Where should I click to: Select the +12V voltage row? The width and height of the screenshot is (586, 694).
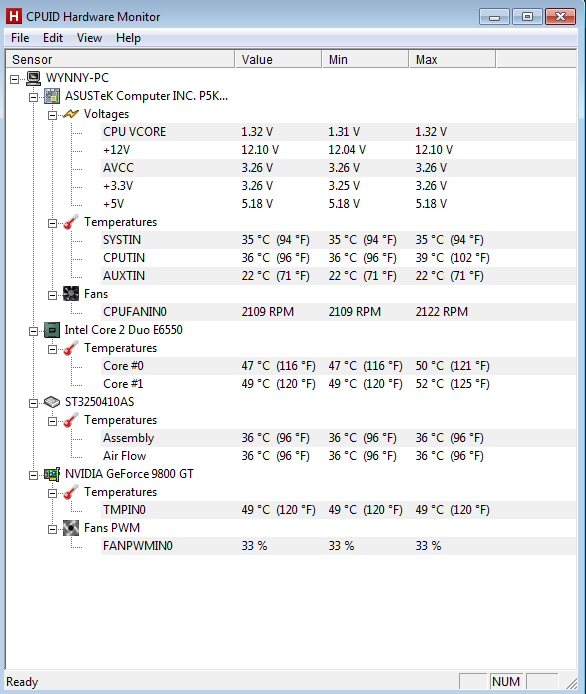tap(339, 150)
